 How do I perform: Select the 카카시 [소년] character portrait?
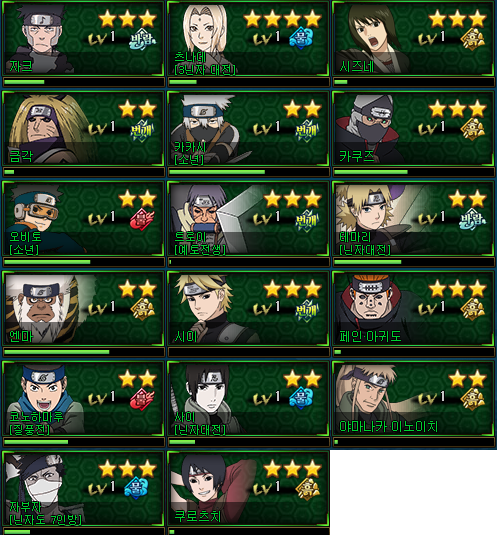[206, 130]
